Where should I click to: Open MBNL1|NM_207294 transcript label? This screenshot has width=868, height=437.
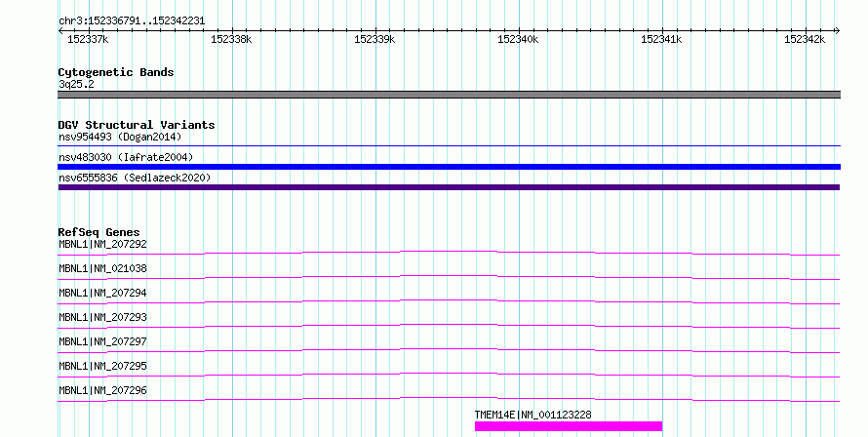103,293
